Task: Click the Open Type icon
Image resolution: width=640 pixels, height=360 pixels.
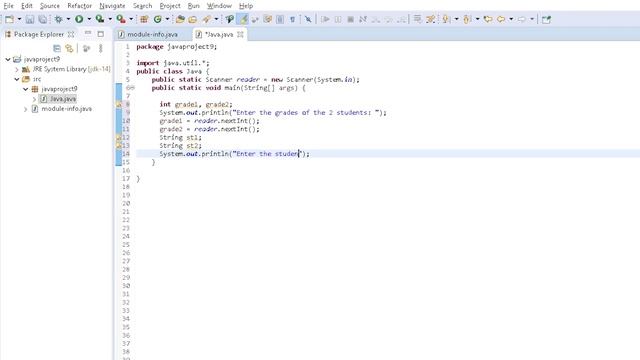Action: click(180, 19)
